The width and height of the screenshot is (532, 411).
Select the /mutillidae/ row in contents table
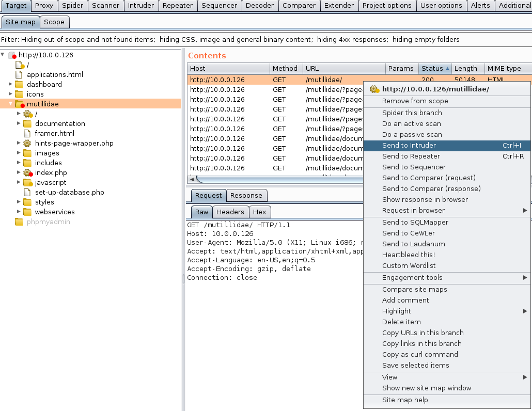(275, 80)
